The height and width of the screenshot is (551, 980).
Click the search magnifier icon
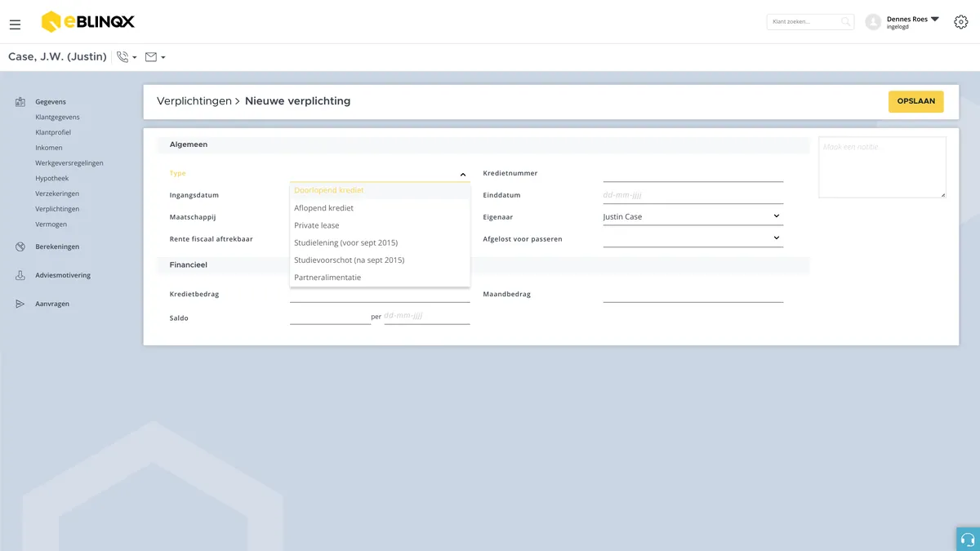click(846, 22)
